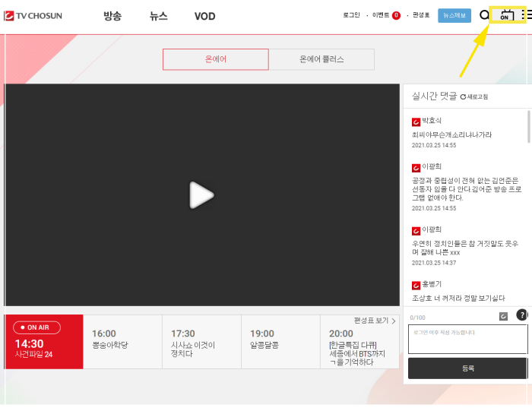Viewport: 532px width, 414px height.
Task: Click the 실시간 댓글 heading
Action: click(x=434, y=96)
